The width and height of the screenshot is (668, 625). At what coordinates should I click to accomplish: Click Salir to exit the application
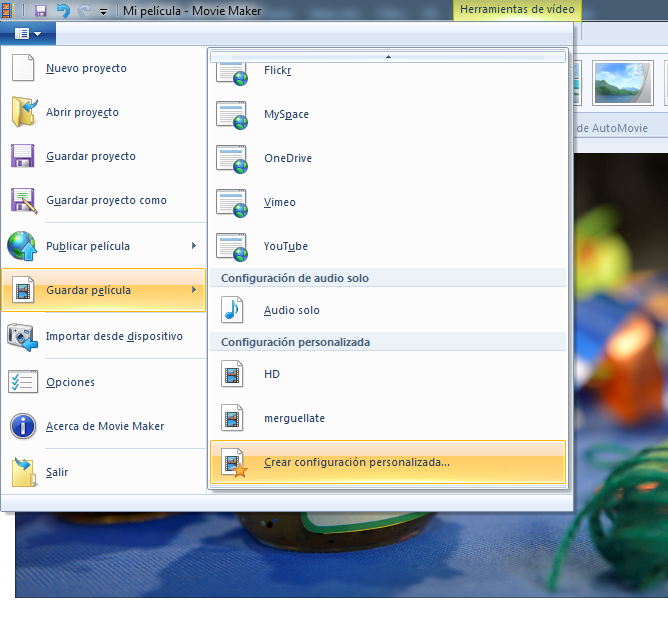(57, 472)
